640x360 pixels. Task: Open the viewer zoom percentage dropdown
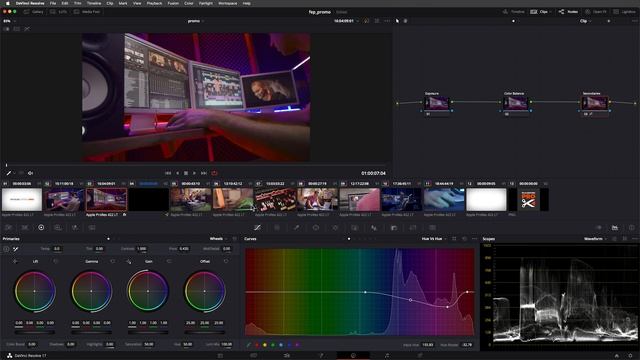click(x=9, y=21)
